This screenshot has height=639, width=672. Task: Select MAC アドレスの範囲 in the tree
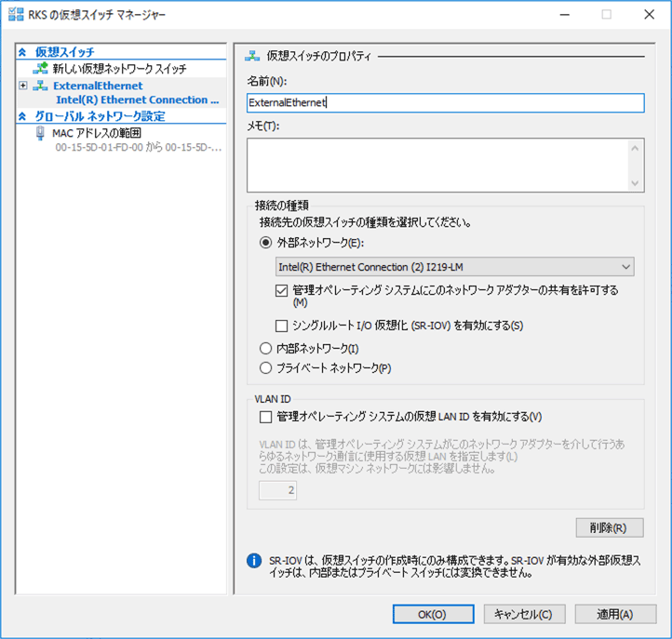[x=97, y=133]
